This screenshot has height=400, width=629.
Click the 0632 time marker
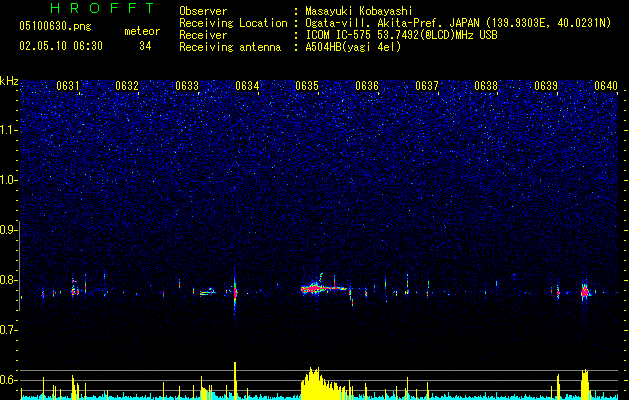coord(127,85)
